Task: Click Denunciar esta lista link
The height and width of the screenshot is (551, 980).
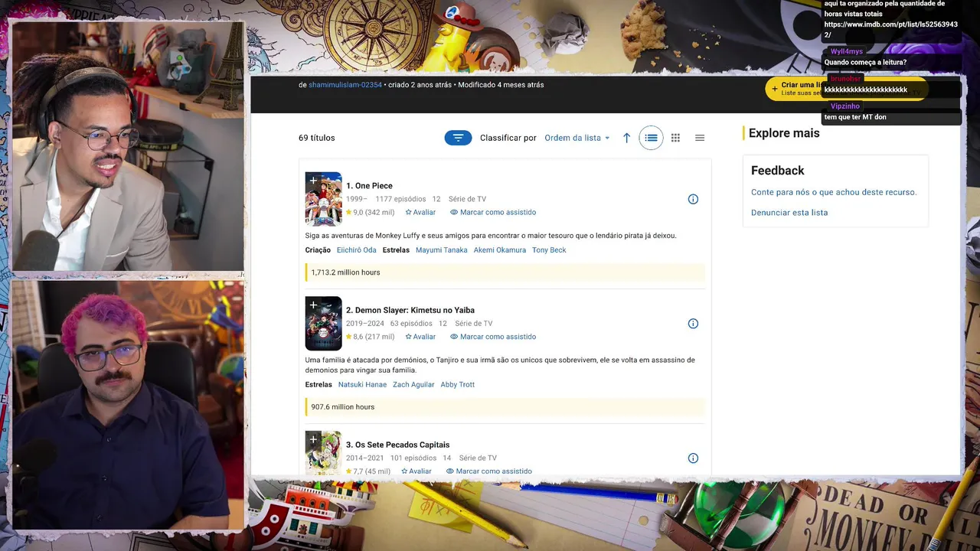Action: point(789,213)
